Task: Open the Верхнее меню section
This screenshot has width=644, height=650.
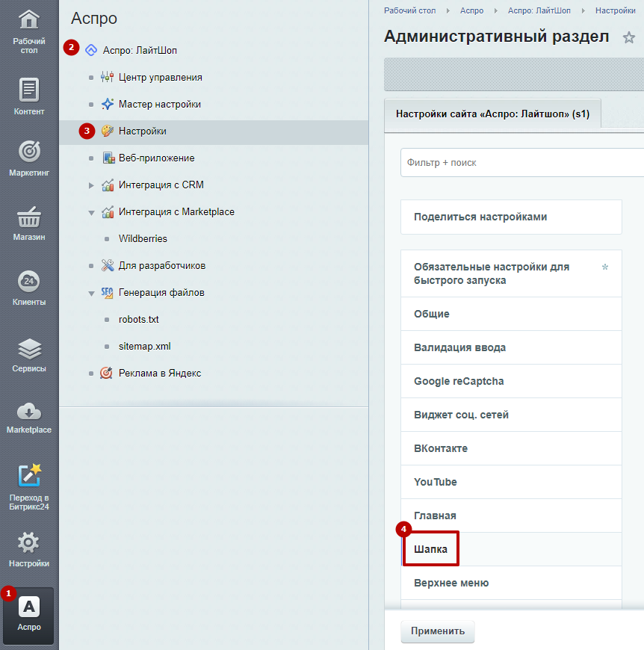Action: [x=511, y=583]
